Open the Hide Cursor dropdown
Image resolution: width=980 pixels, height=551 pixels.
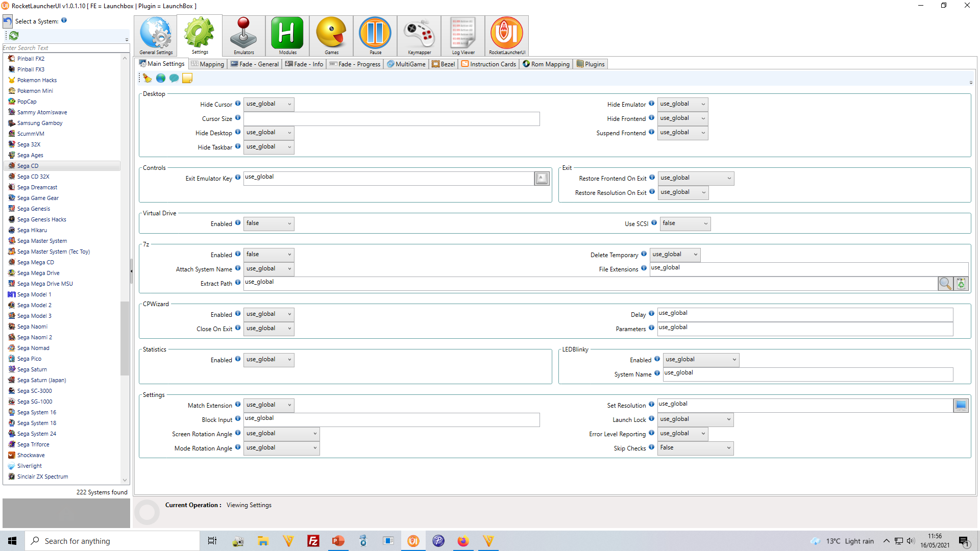click(268, 104)
